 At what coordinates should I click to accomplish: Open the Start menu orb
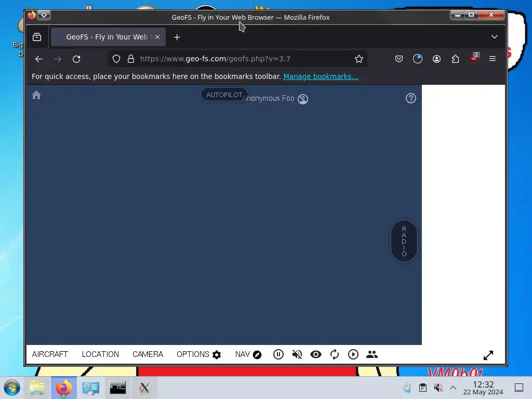[12, 388]
